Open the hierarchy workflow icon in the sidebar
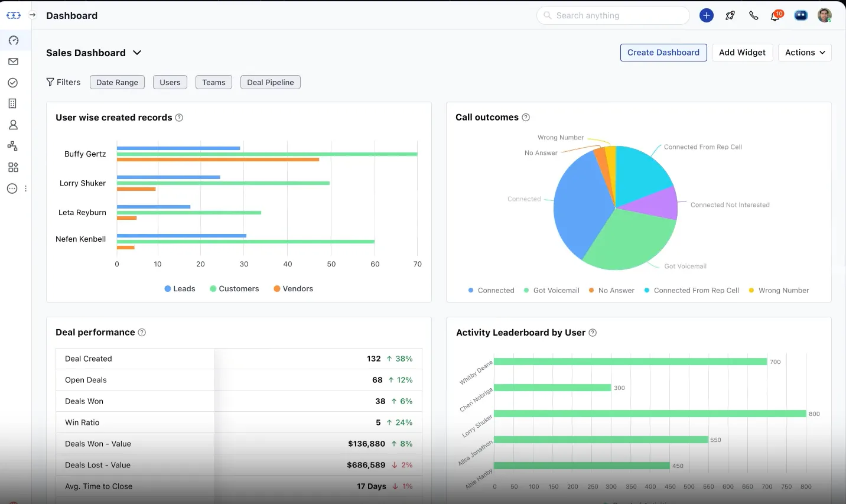The height and width of the screenshot is (504, 846). pos(13,146)
